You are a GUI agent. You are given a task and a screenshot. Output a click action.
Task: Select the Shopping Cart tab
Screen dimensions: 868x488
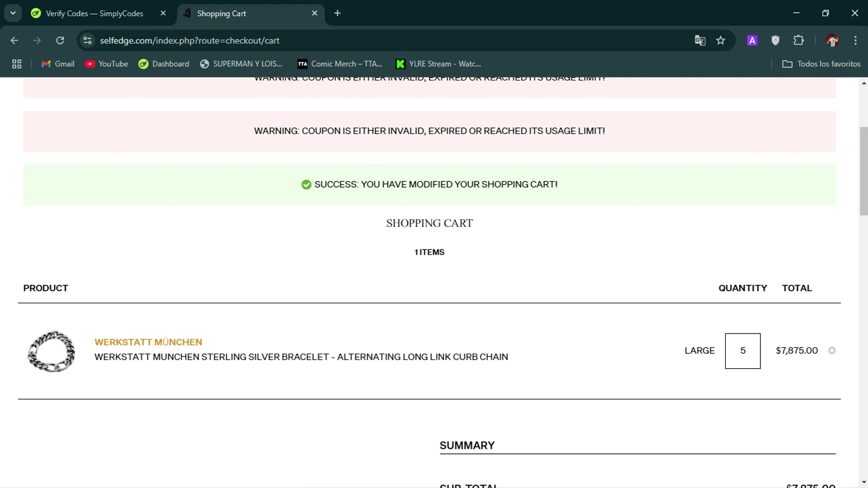coord(251,13)
